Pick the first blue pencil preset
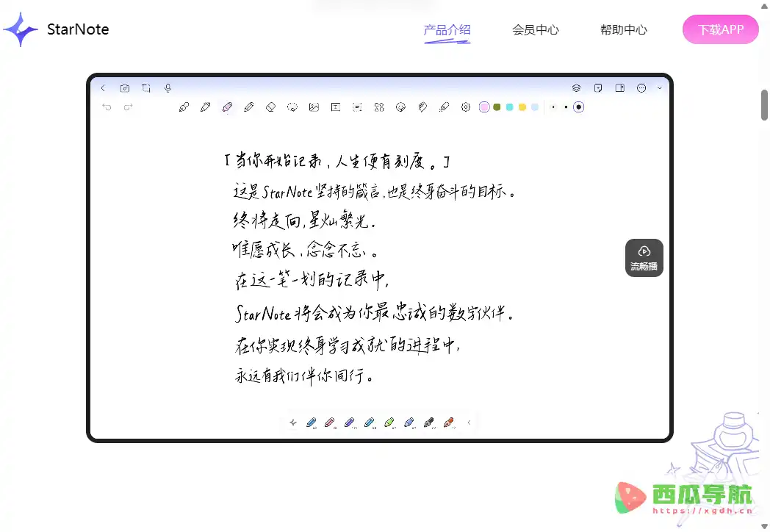This screenshot has height=532, width=770. click(312, 423)
